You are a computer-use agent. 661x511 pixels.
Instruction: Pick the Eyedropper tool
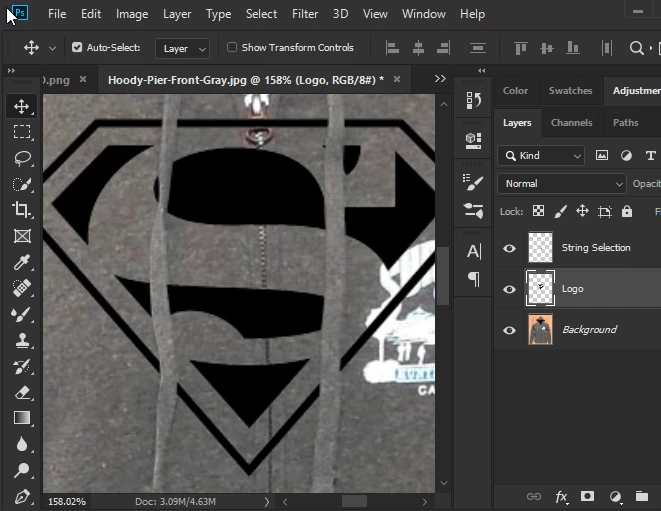(21, 262)
